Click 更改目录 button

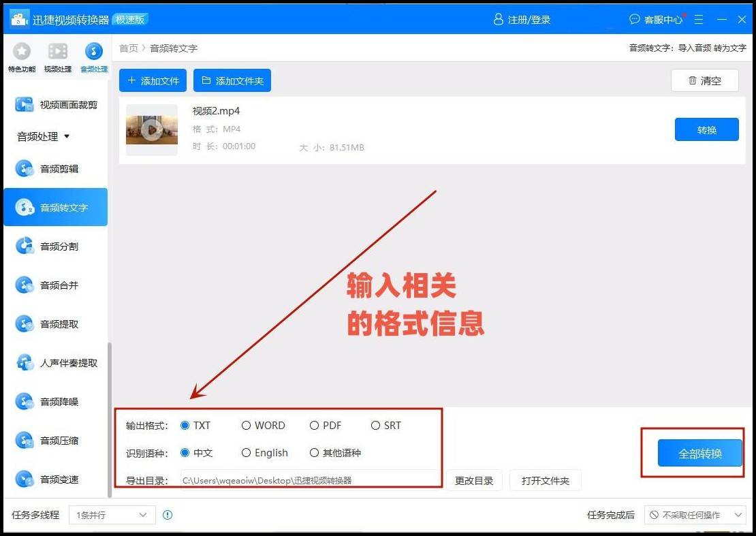tap(474, 481)
